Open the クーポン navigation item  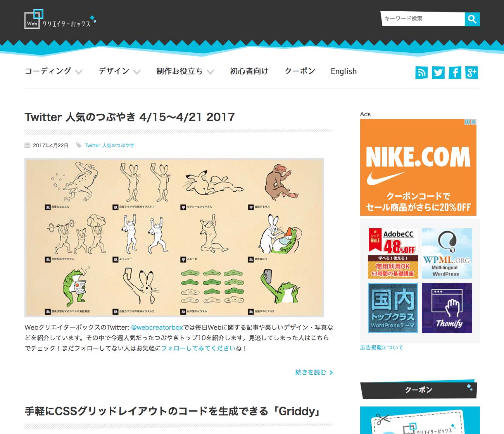coord(300,71)
